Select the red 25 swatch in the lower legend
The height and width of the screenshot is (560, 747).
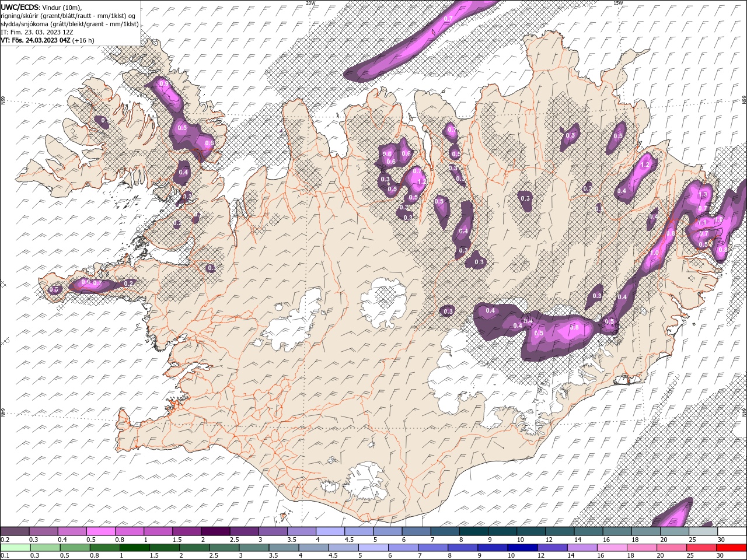point(701,548)
